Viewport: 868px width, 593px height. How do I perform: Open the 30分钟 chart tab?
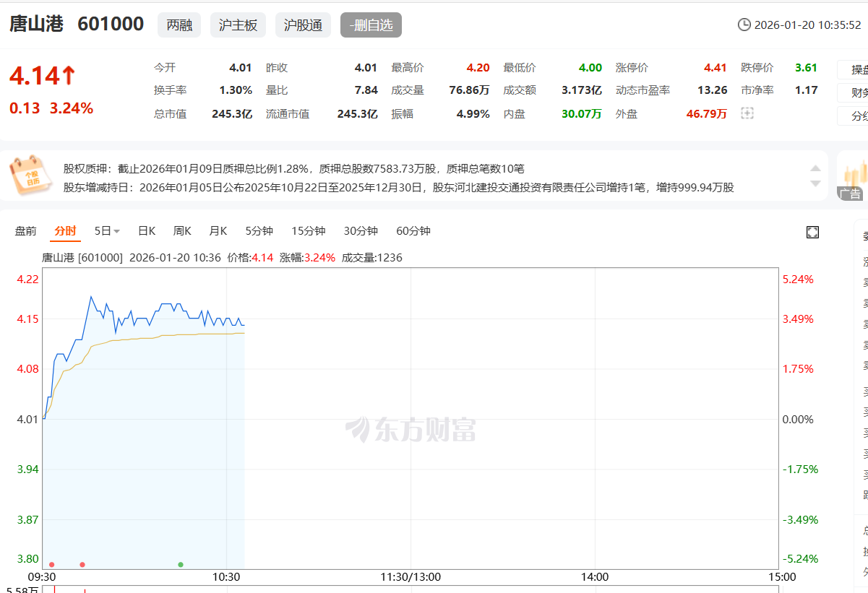(361, 231)
